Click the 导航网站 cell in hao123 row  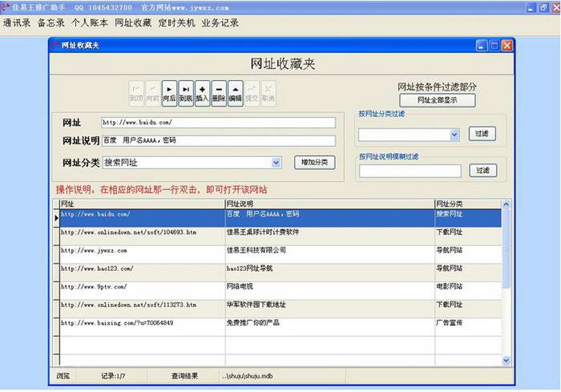tap(468, 273)
